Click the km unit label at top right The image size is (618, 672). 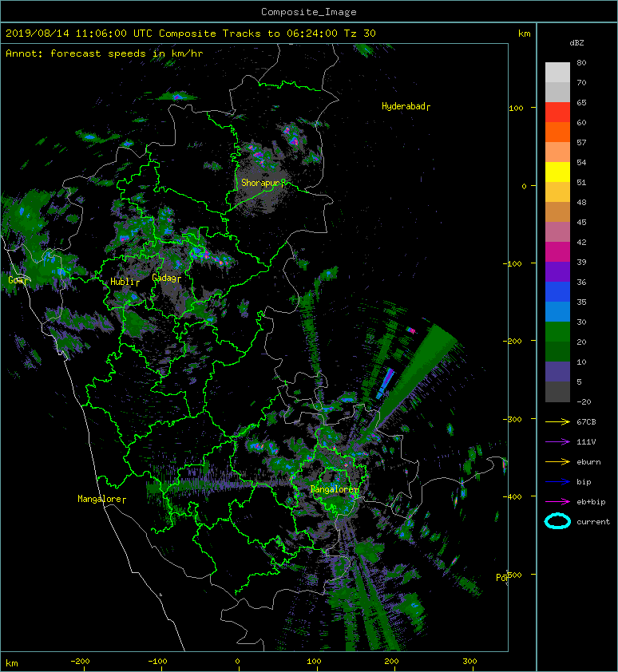click(524, 34)
